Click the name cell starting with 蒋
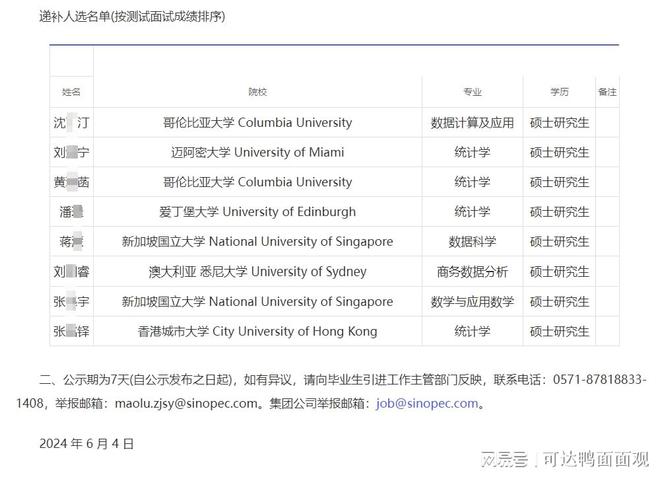 pyautogui.click(x=71, y=242)
